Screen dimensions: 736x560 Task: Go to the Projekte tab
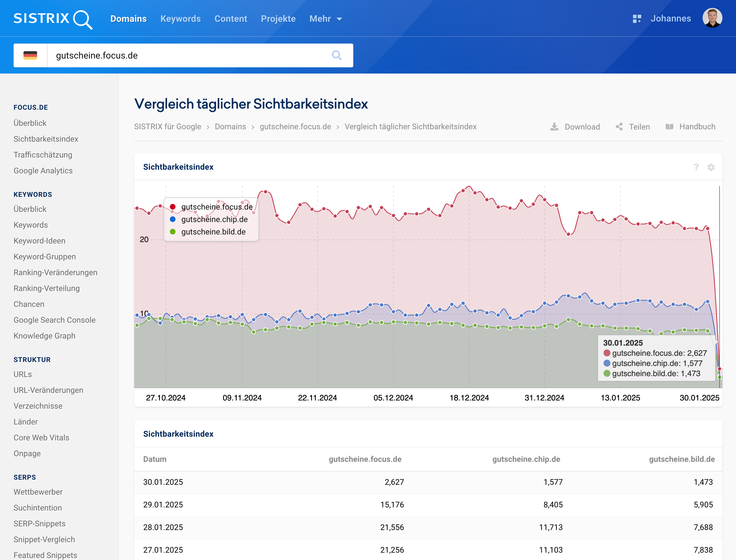pos(278,19)
